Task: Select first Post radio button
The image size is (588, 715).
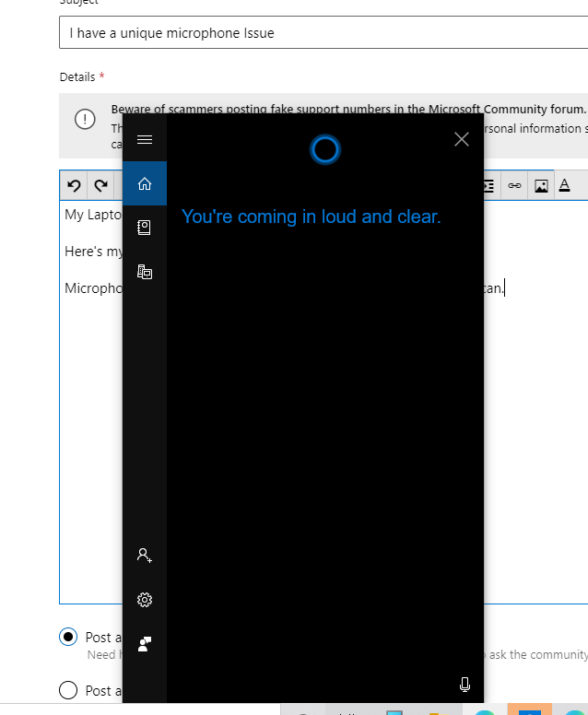Action: (x=68, y=637)
